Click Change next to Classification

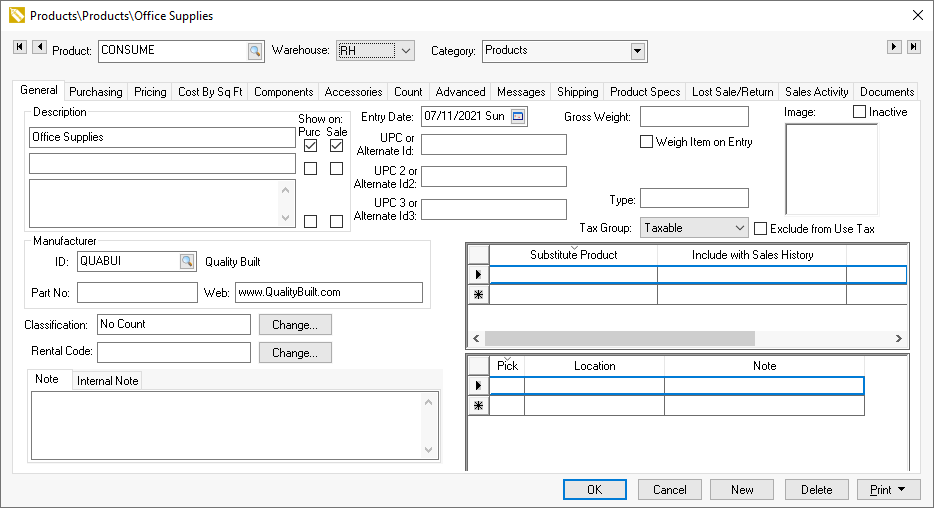click(295, 325)
